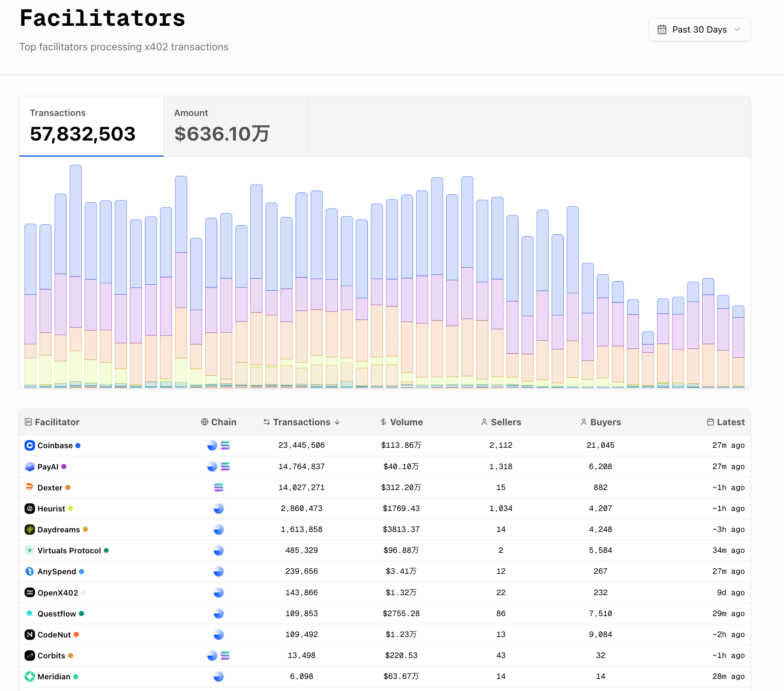The width and height of the screenshot is (784, 691).
Task: Sort by Transactions column header
Action: coord(301,422)
